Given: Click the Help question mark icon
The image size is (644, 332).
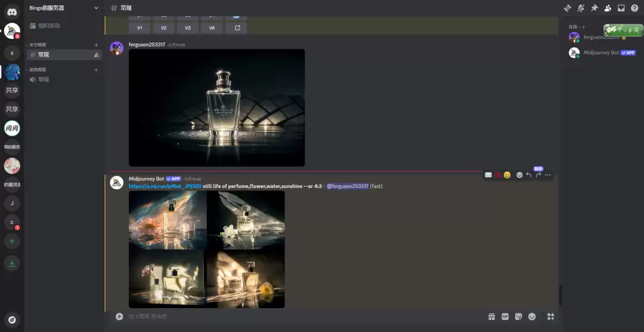Looking at the screenshot, I should [x=634, y=8].
